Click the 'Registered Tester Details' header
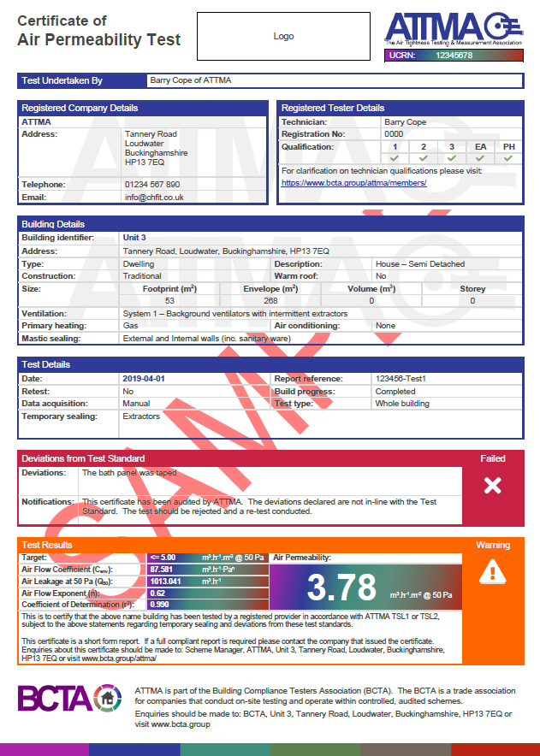The image size is (540, 756). pos(333,108)
